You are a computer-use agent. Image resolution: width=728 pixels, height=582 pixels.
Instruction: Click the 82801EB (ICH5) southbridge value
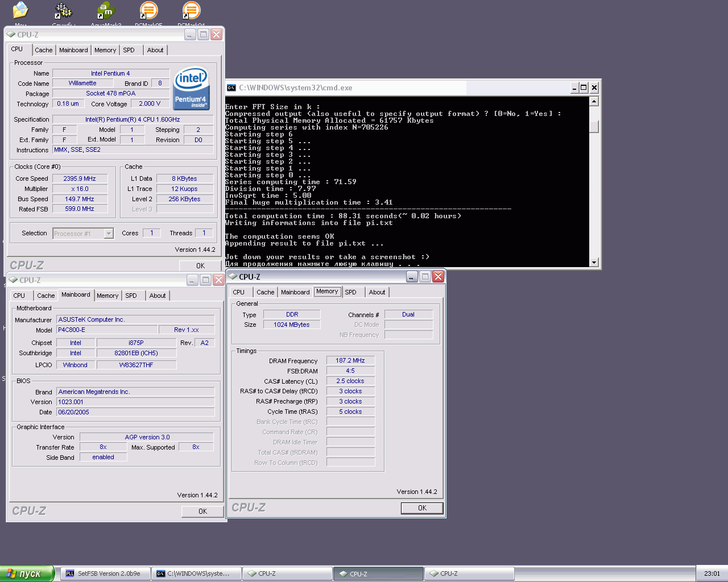click(136, 353)
